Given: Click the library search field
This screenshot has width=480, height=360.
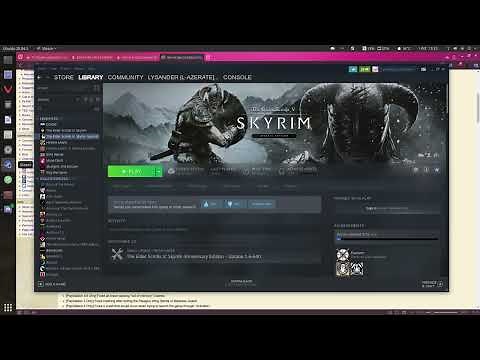Looking at the screenshot, I should coord(65,109).
